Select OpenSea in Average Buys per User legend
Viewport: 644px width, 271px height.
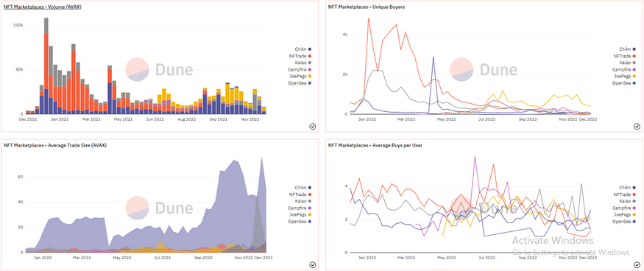coord(624,221)
